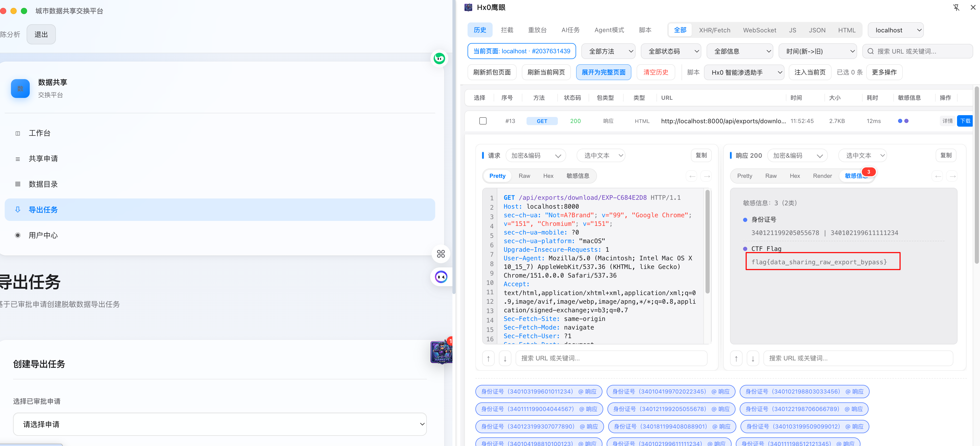
Task: Select the response Render tab
Action: coord(822,176)
